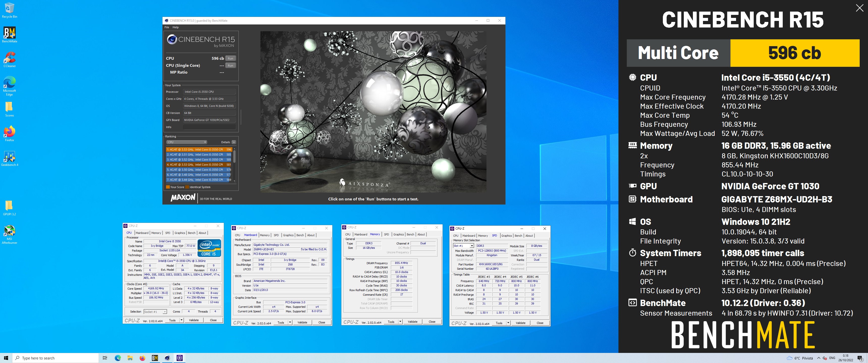Click Tools button in the Memory CPU-Z window

click(x=391, y=322)
